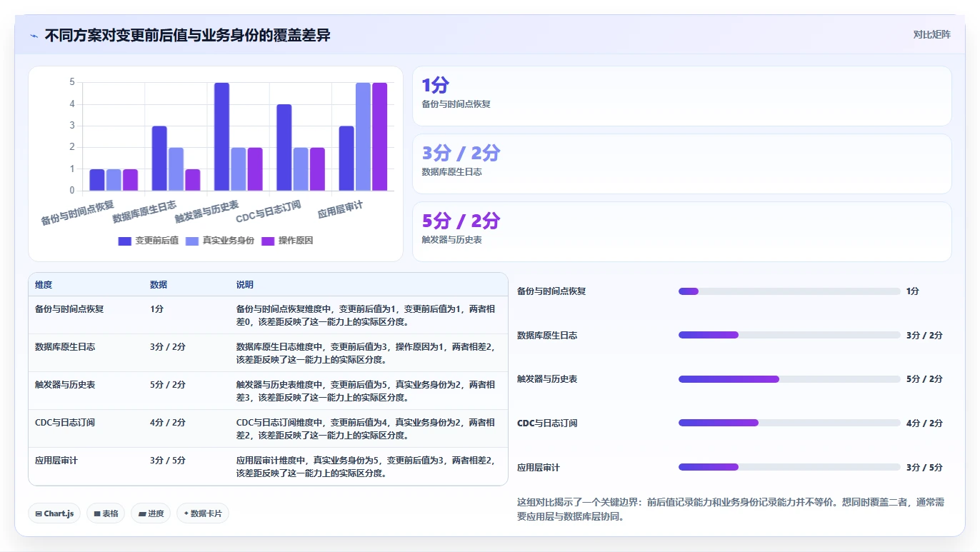Click the 表格 tag
This screenshot has width=980, height=552.
click(106, 513)
